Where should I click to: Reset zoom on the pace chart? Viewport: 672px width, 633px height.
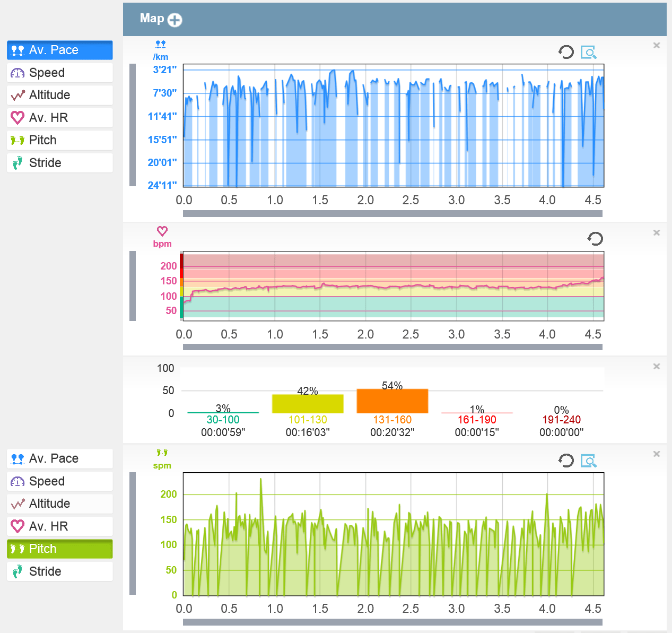coord(566,51)
